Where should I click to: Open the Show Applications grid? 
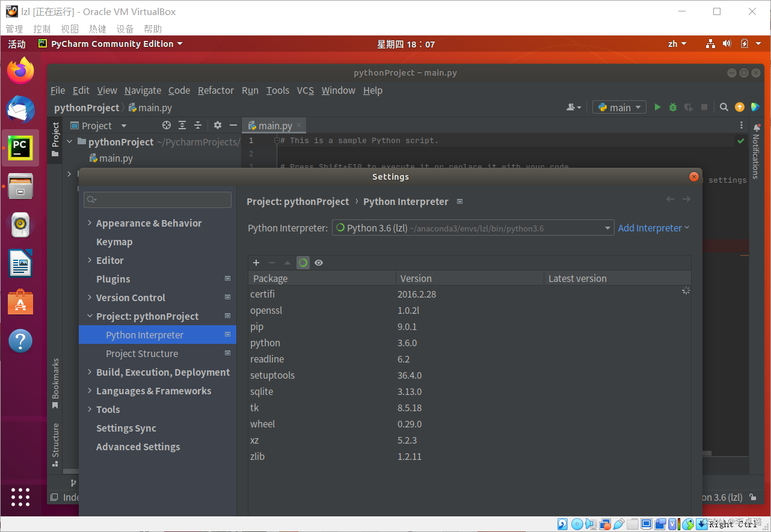pos(20,497)
